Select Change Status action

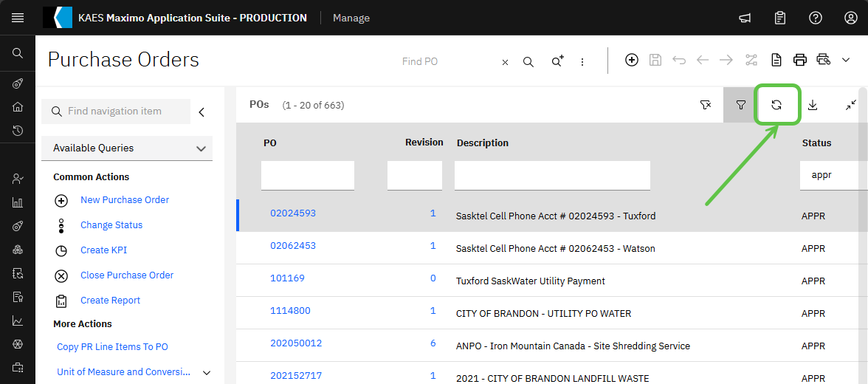[111, 225]
